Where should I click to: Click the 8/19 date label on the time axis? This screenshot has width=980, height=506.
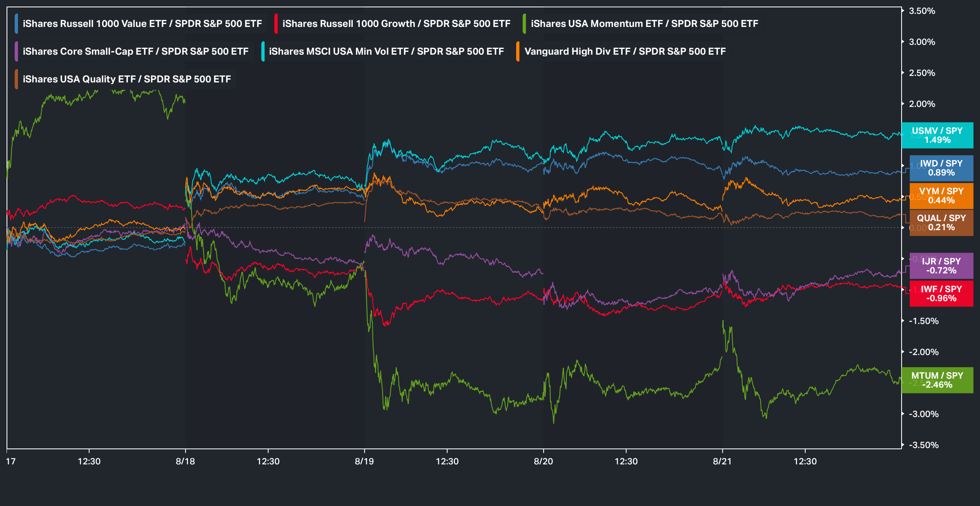pos(364,462)
